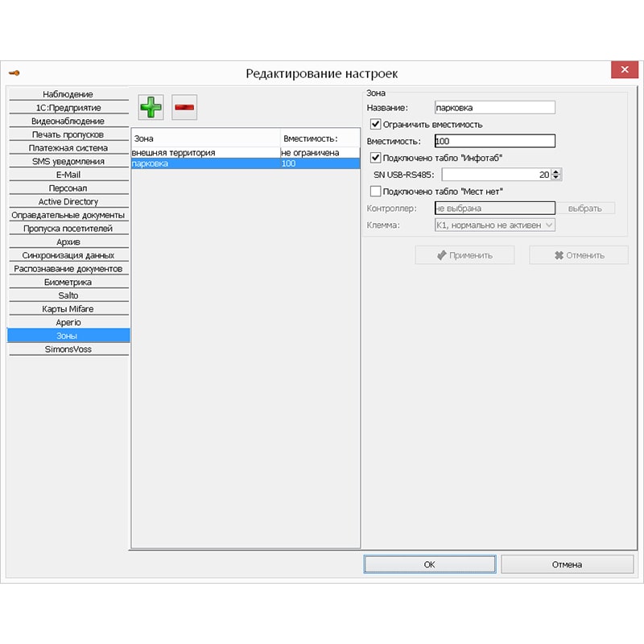Decrease SN USB-RS485 value with down arrow
644x644 pixels.
[556, 177]
